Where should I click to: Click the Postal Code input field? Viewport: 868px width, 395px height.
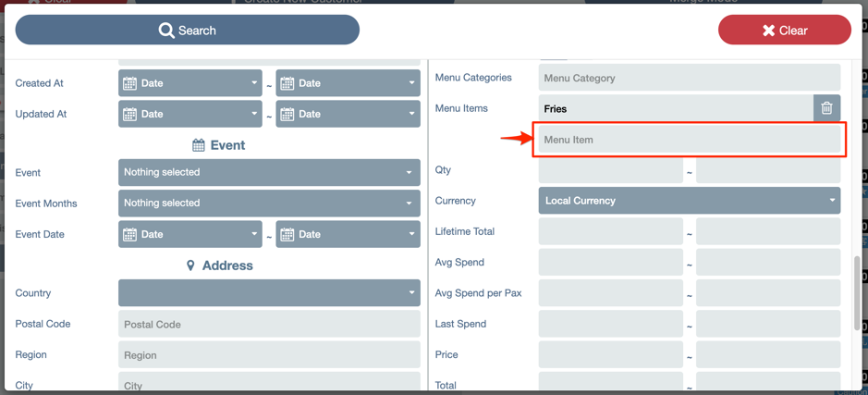[x=269, y=324]
